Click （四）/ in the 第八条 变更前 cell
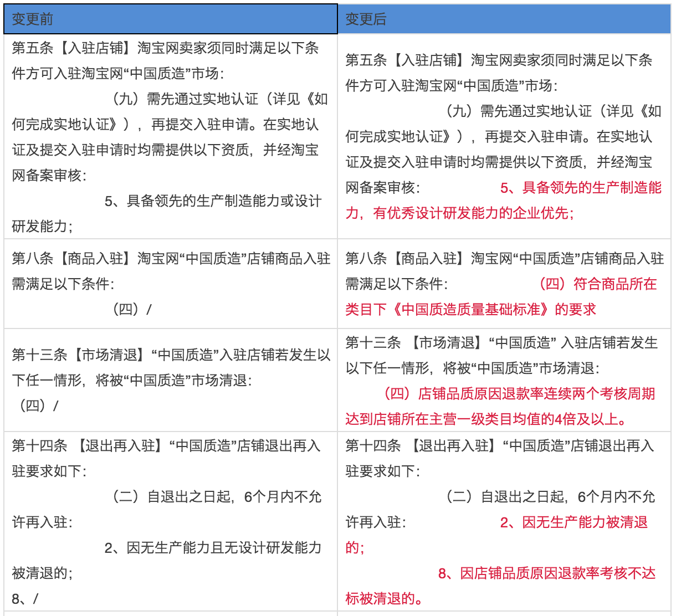The image size is (676, 616). coord(132,309)
